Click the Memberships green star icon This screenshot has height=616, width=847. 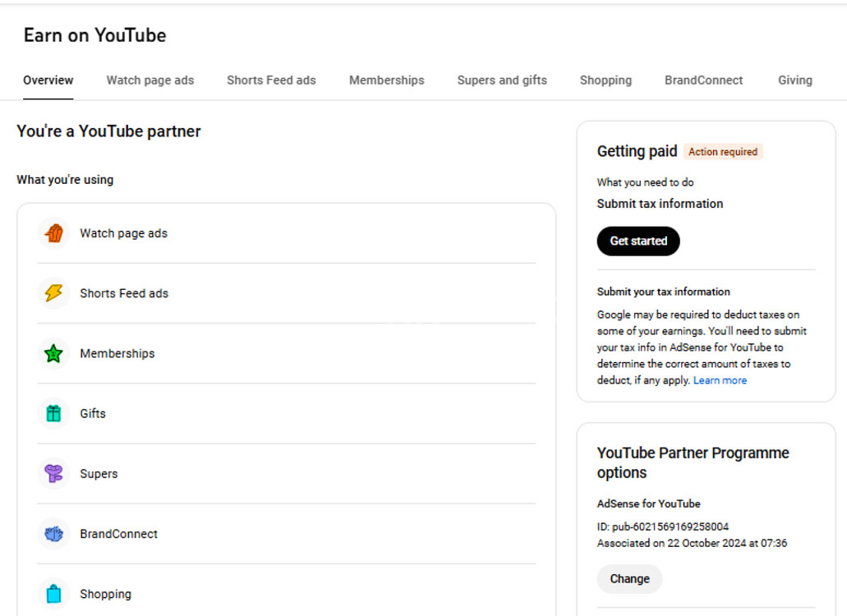point(53,354)
